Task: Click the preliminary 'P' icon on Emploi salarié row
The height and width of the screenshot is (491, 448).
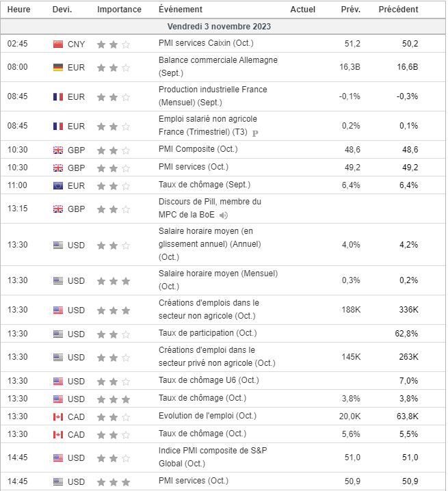Action: pos(255,133)
